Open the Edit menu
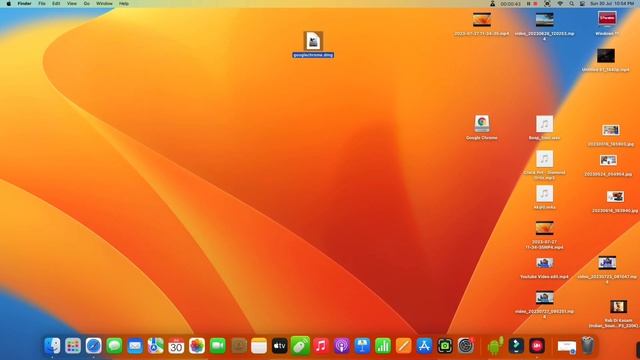This screenshot has width=640, height=360. (x=56, y=4)
